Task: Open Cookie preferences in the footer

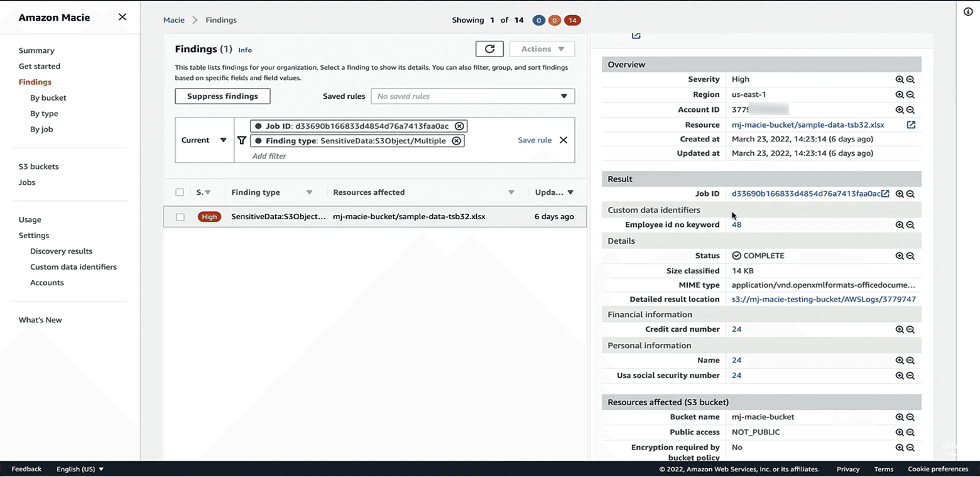Action: (938, 469)
